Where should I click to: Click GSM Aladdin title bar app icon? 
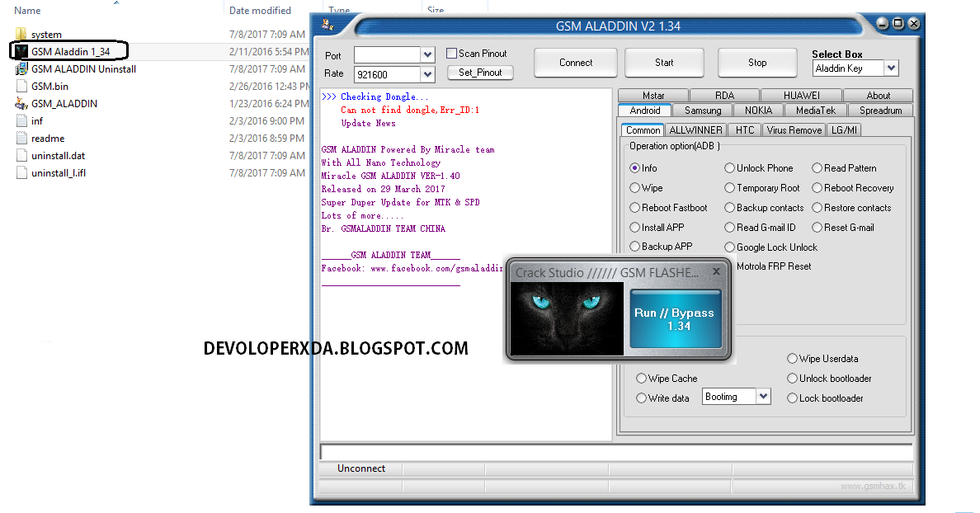[x=327, y=25]
